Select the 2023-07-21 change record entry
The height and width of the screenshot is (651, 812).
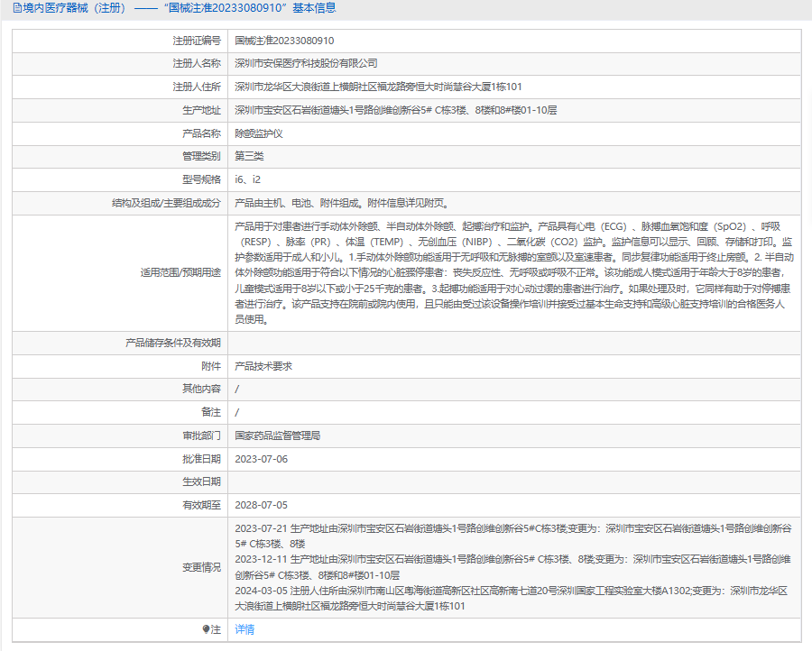(x=513, y=536)
